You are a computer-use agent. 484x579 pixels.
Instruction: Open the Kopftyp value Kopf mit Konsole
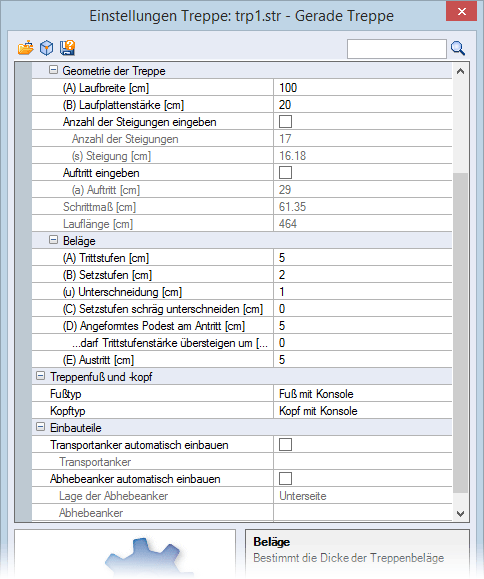[363, 411]
